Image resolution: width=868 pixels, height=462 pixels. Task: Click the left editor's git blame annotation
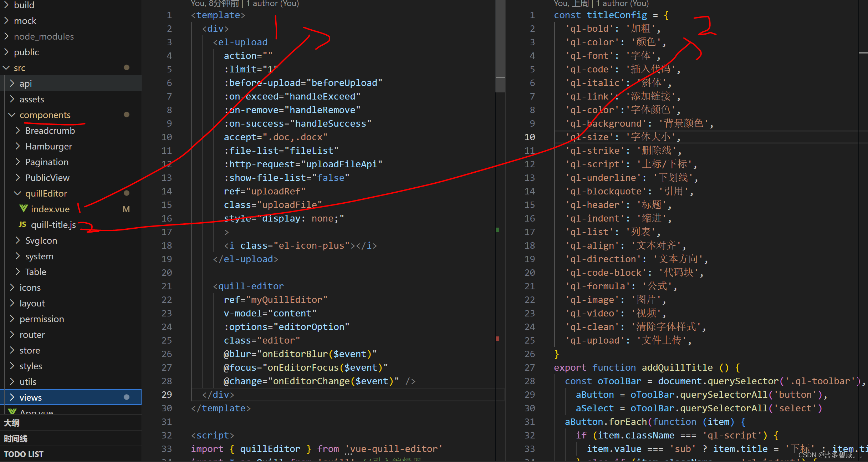click(x=245, y=4)
